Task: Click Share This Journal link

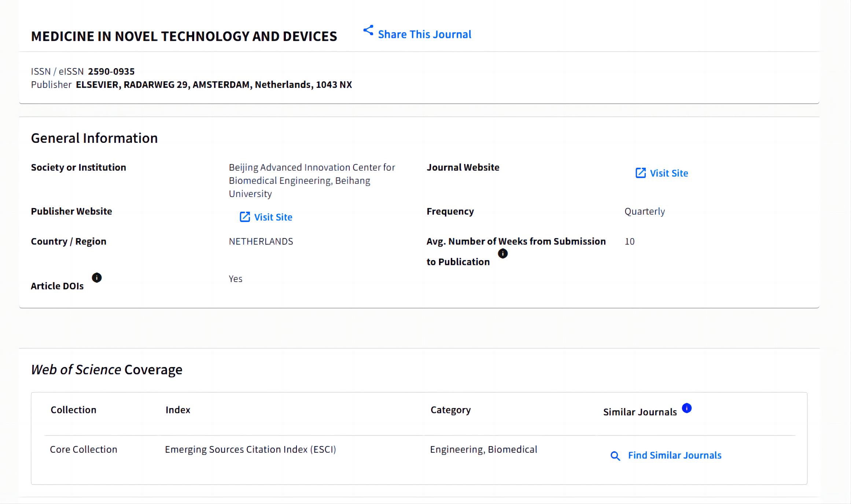Action: coord(424,34)
